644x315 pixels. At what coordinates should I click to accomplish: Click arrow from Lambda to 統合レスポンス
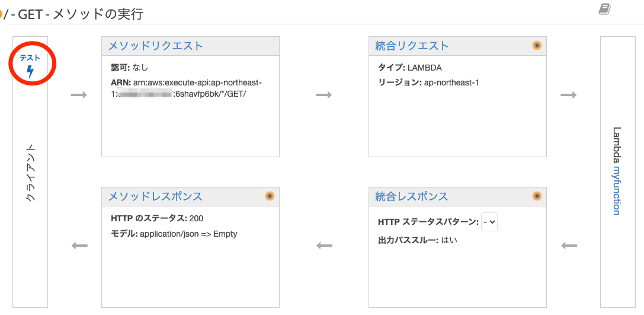point(569,246)
